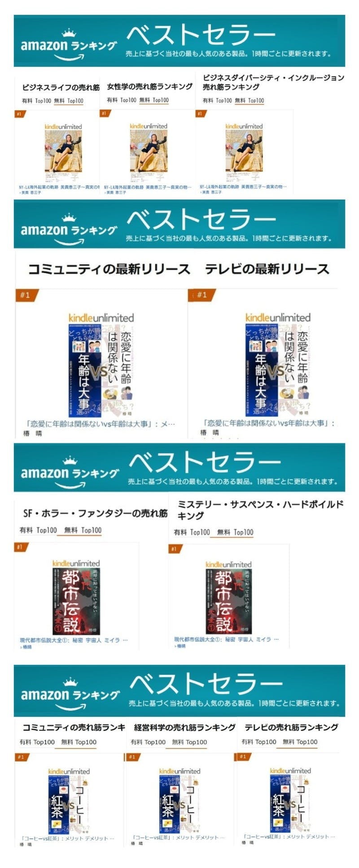This screenshot has width=359, height=868.
Task: Select 無料 Top100 tab under 女性学の売れ筋ランキング
Action: click(154, 100)
